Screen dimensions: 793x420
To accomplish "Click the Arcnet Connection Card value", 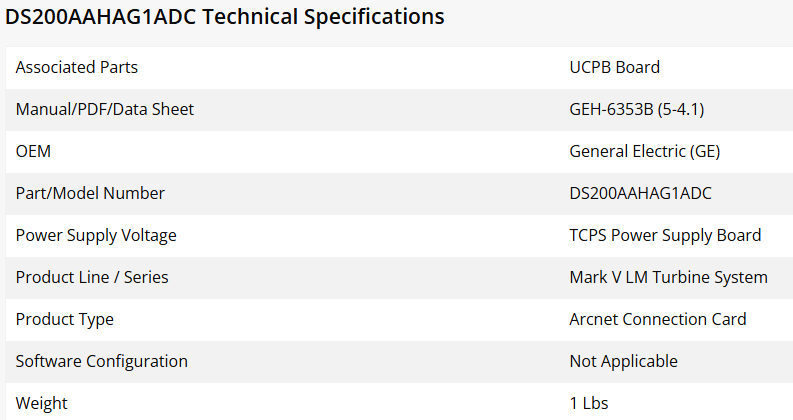I will pos(658,319).
